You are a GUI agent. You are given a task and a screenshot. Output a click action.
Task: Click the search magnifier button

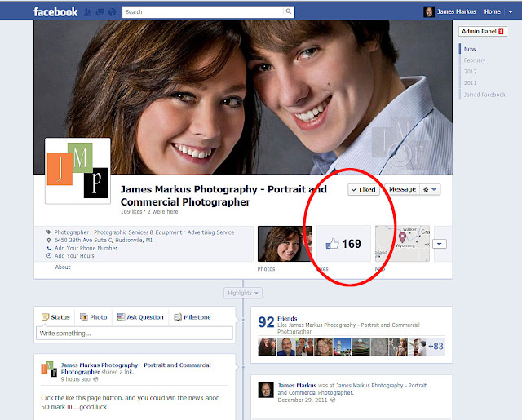coord(288,11)
